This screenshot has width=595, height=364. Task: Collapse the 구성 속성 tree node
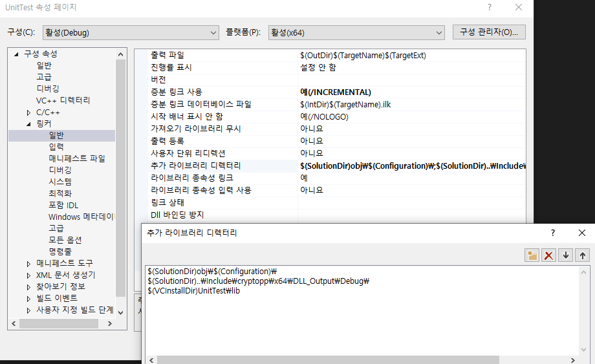click(16, 54)
